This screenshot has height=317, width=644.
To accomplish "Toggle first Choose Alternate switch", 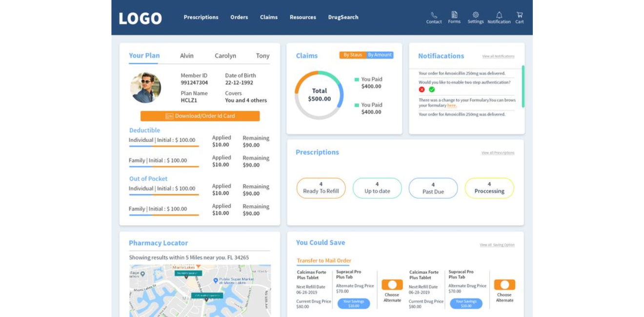I will coord(392,285).
